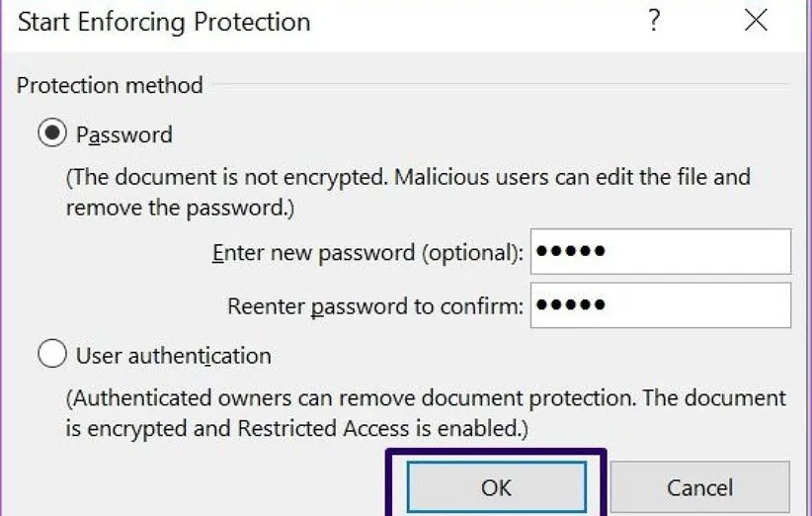The height and width of the screenshot is (516, 812).
Task: Cancel enforcing protection
Action: click(x=699, y=487)
